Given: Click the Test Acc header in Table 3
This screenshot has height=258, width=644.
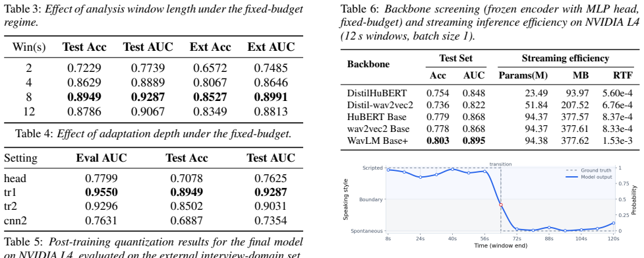Looking at the screenshot, I should pos(84,47).
